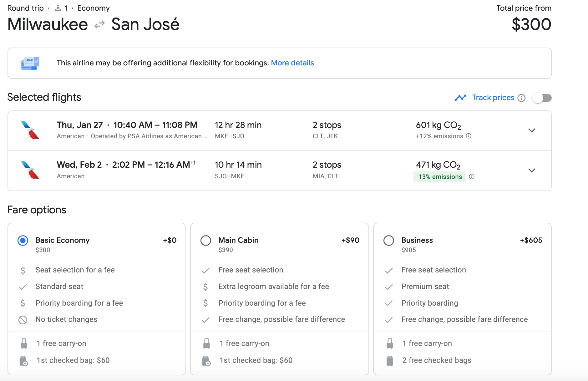Click the San José city heading

145,24
